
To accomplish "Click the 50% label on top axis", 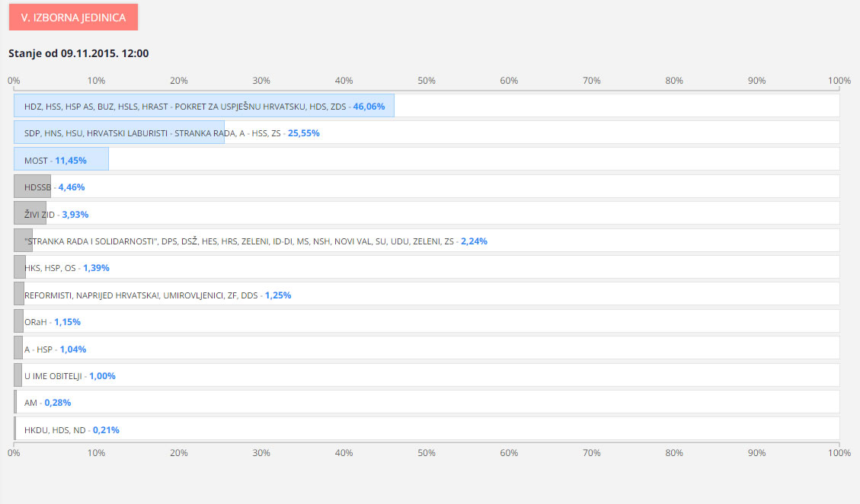I will [x=426, y=81].
